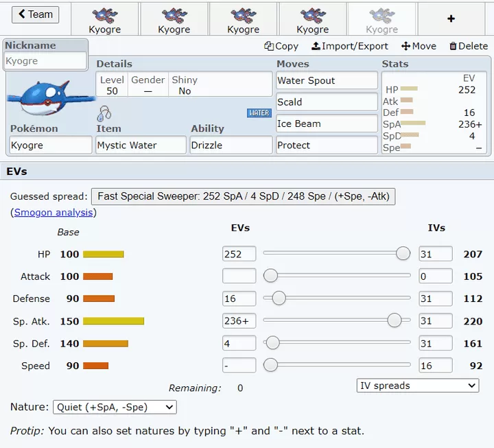Select the greyed-out Kyogre tab

(381, 19)
